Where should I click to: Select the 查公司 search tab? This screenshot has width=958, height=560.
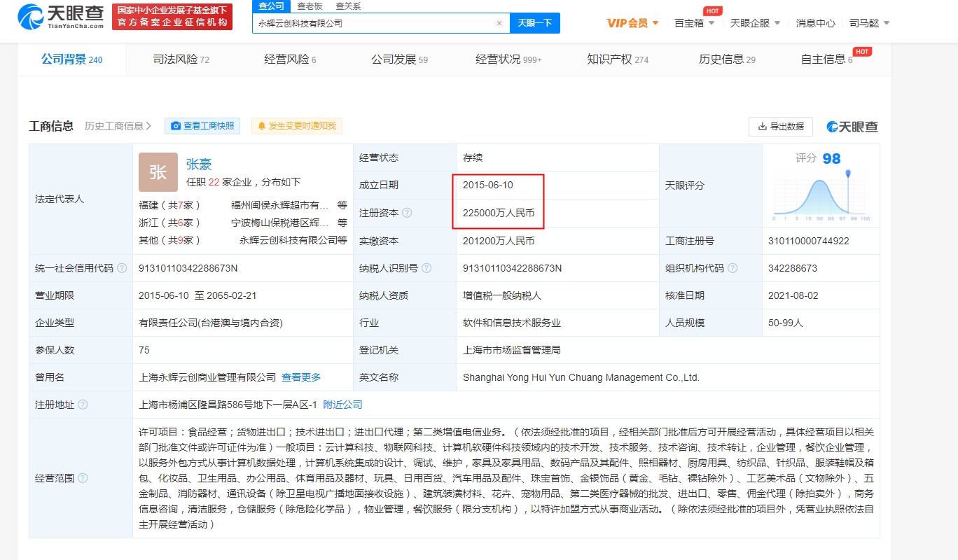(271, 6)
